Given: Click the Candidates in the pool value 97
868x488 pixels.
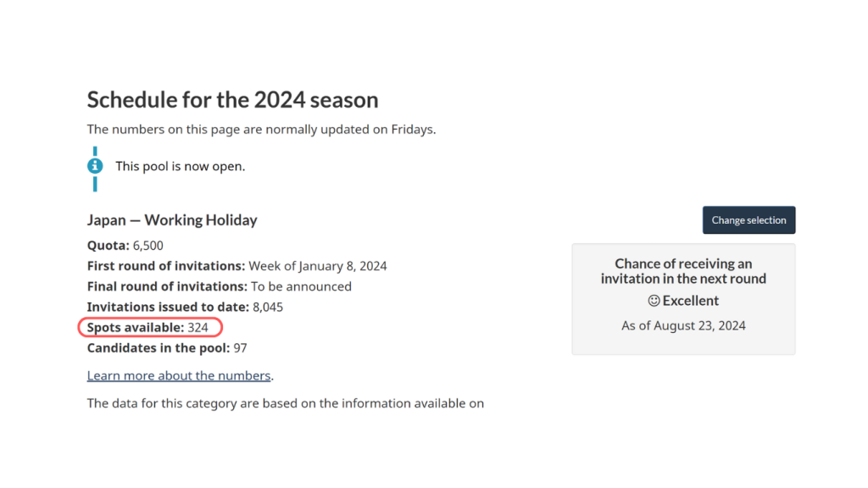Looking at the screenshot, I should tap(240, 347).
